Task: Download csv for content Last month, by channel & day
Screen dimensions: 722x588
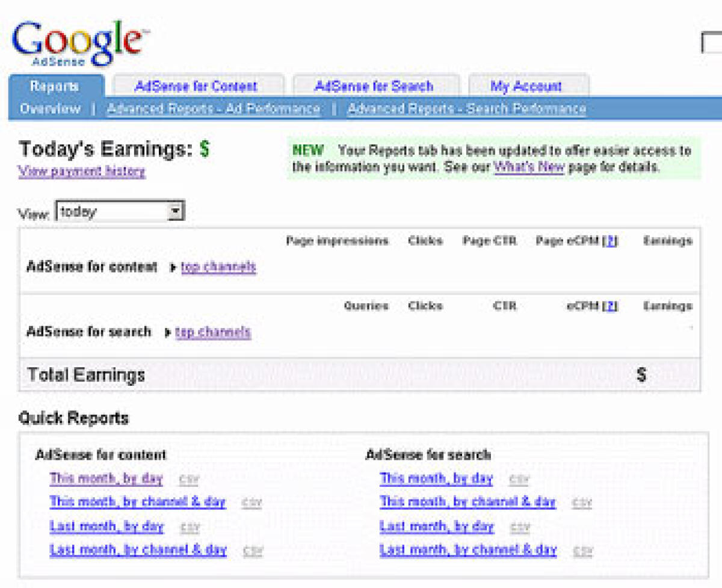Action: click(253, 551)
